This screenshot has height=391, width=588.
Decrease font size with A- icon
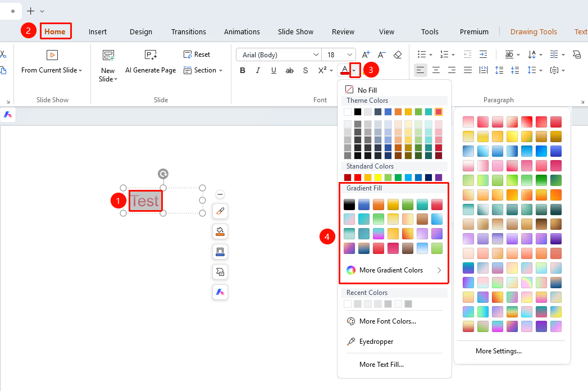click(x=381, y=55)
